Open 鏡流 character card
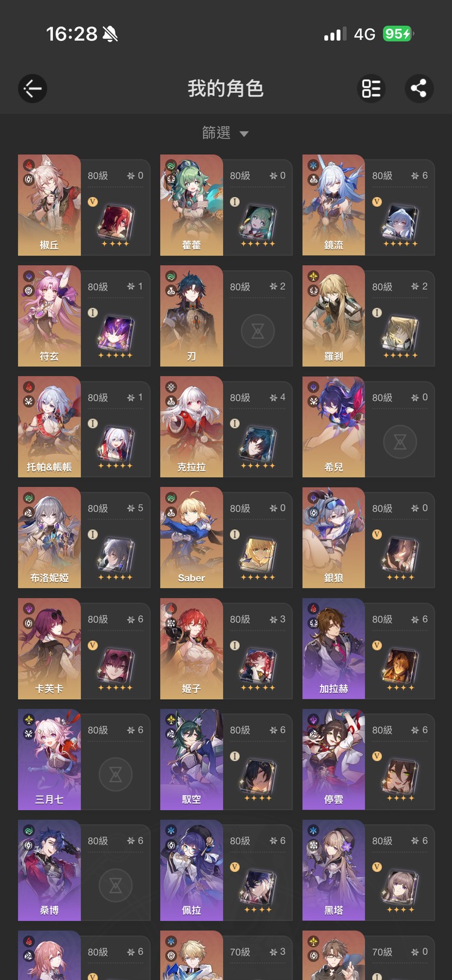The image size is (452, 980). point(368,205)
